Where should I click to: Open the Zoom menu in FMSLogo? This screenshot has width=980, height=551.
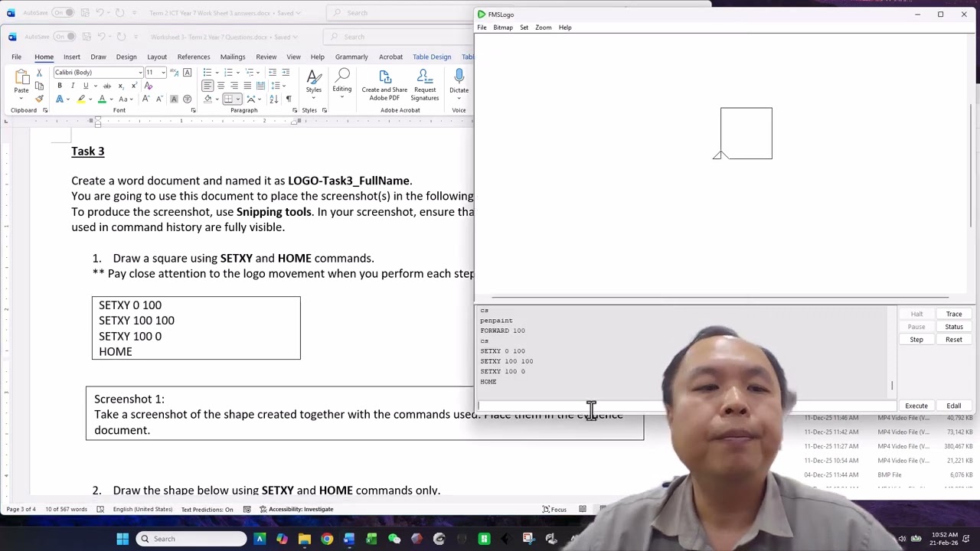tap(544, 28)
